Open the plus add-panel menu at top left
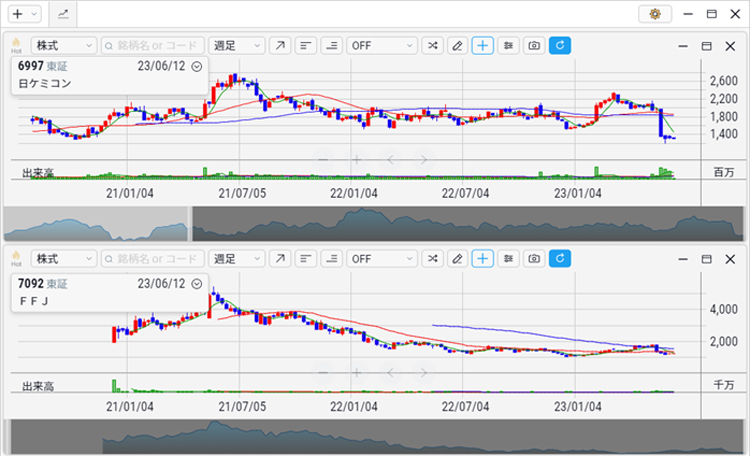Screen dimensions: 750x456 [x=23, y=14]
